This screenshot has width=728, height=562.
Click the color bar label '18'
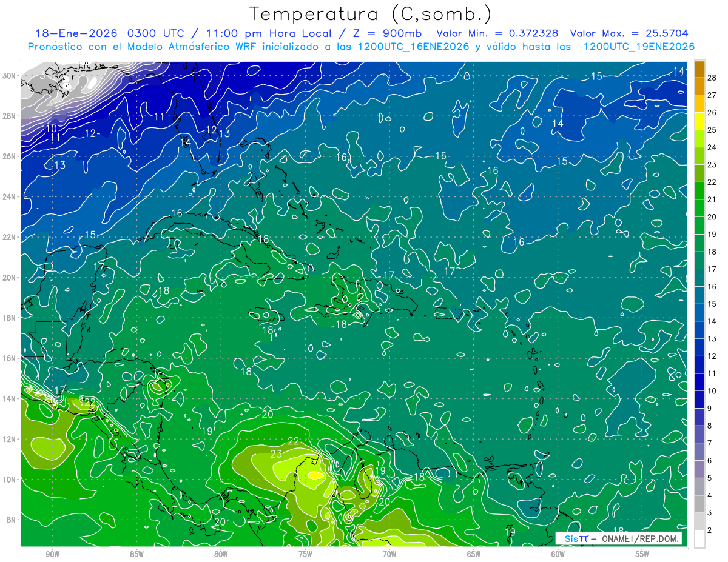click(712, 251)
